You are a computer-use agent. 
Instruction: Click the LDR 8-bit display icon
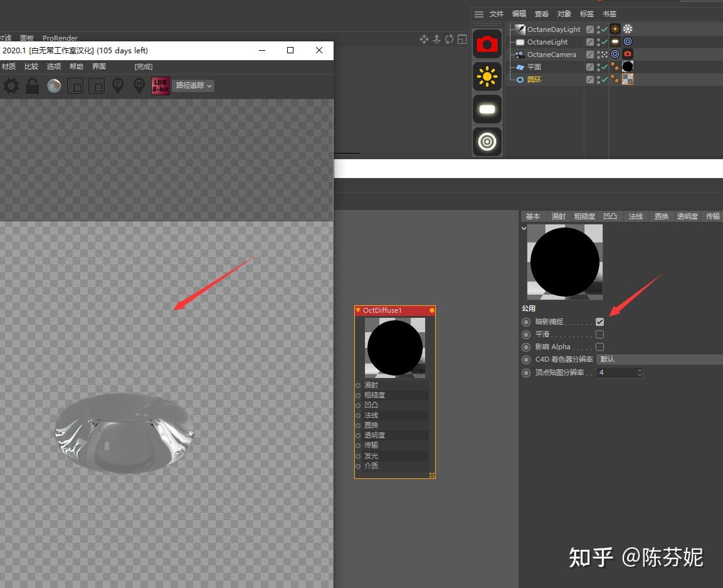[160, 86]
